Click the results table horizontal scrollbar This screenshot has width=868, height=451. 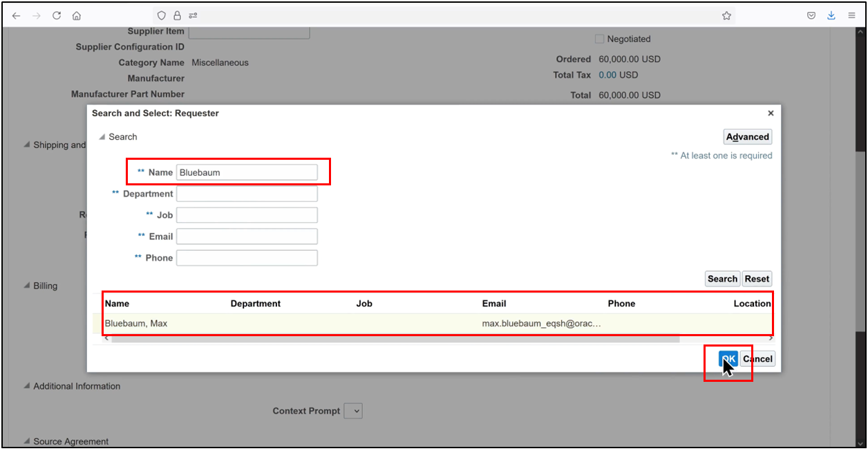[387, 338]
